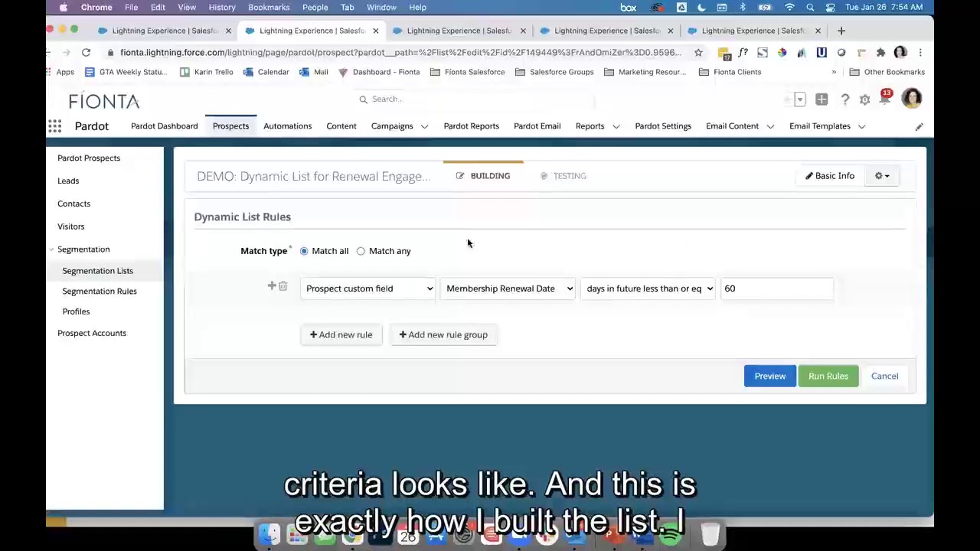
Task: Open the Prospect custom field dropdown
Action: 368,289
